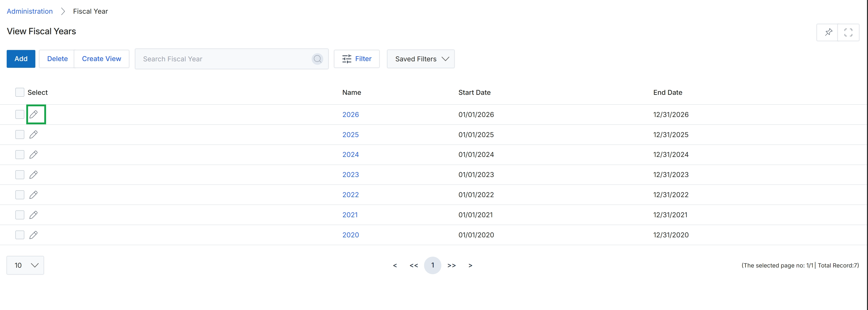868x310 pixels.
Task: Click the Add button
Action: coord(21,59)
